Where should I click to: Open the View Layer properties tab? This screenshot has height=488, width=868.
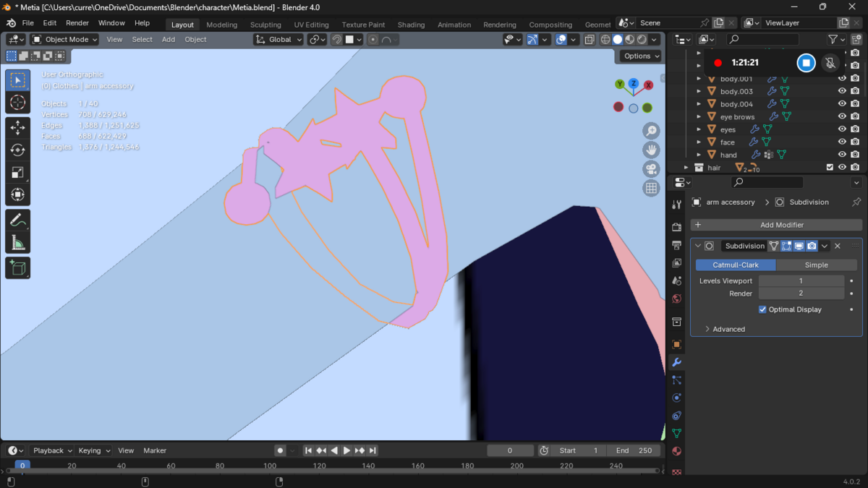point(676,263)
